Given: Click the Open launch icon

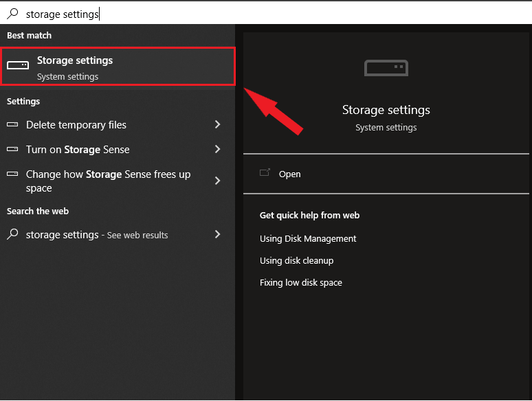Looking at the screenshot, I should (265, 172).
